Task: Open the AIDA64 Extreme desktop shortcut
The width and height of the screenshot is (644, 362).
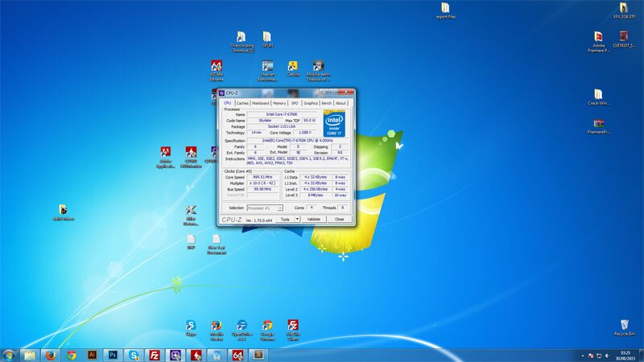Action: click(x=217, y=71)
